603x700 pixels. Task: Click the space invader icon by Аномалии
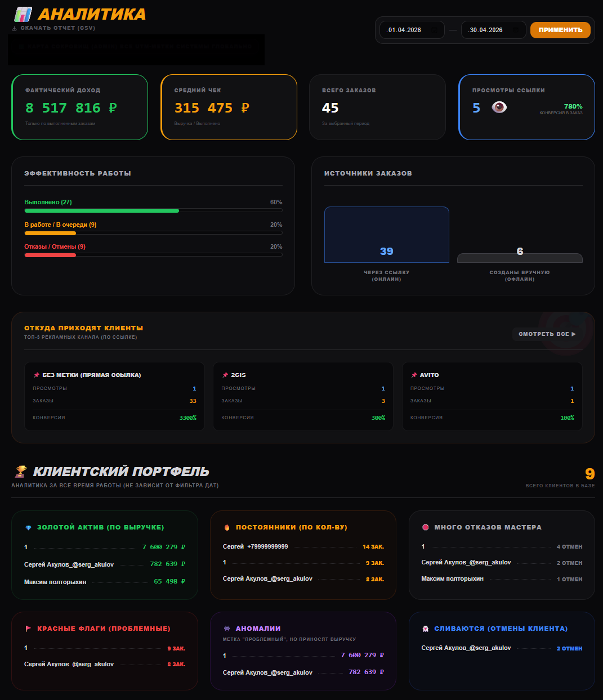[227, 629]
